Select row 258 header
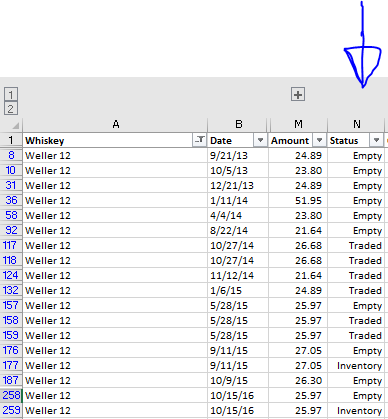This screenshot has width=388, height=419. [11, 395]
